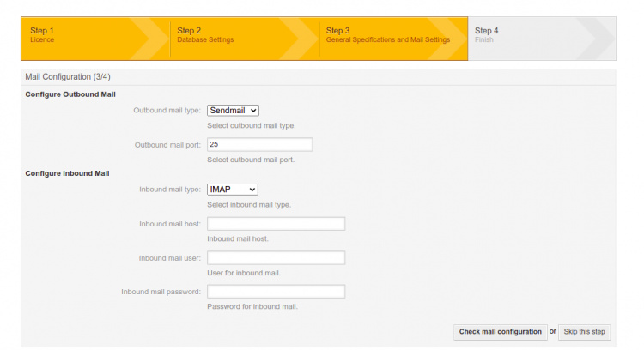644x350 pixels.
Task: Click the Mail Configuration (3/4) header
Action: pos(68,76)
